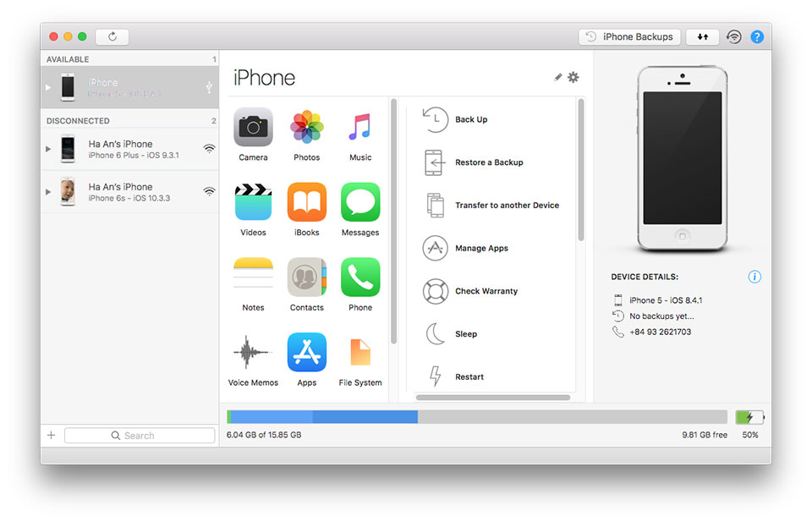Click the actions list vertical scrollbar
Viewport: 812px width, 522px height.
point(581,170)
